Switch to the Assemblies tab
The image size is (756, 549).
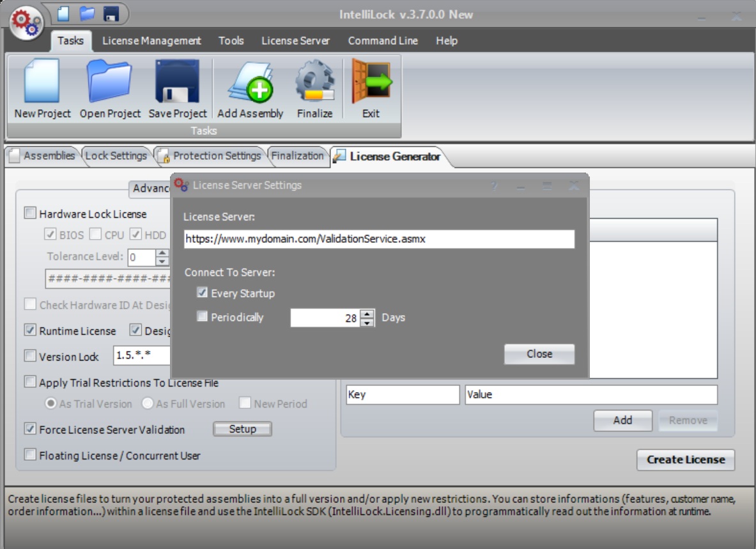(42, 156)
